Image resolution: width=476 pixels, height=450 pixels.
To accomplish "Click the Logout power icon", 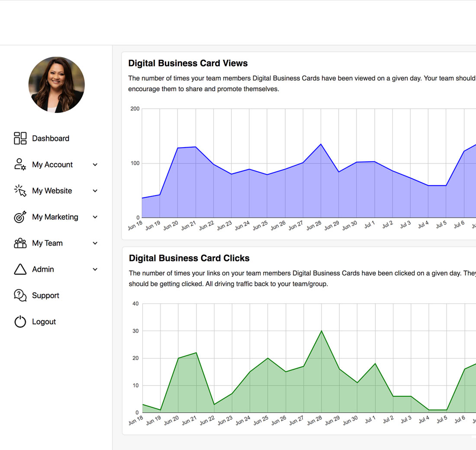I will coord(20,321).
